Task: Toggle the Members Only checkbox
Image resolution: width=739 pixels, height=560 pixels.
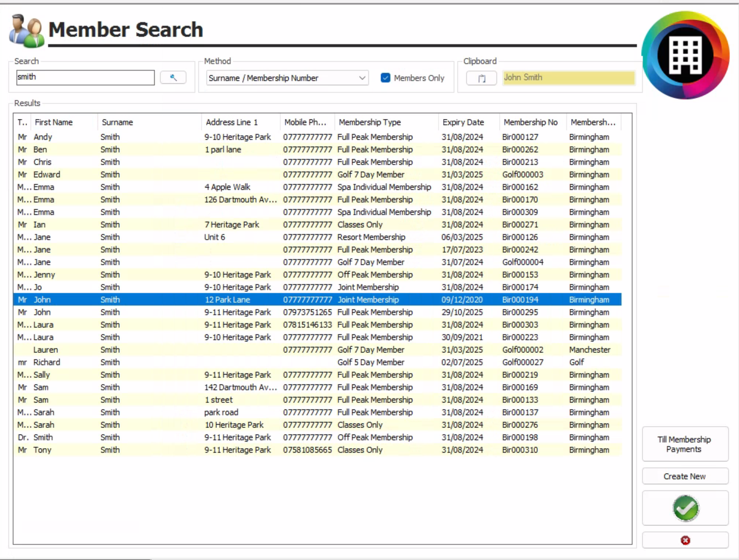Action: tap(385, 78)
